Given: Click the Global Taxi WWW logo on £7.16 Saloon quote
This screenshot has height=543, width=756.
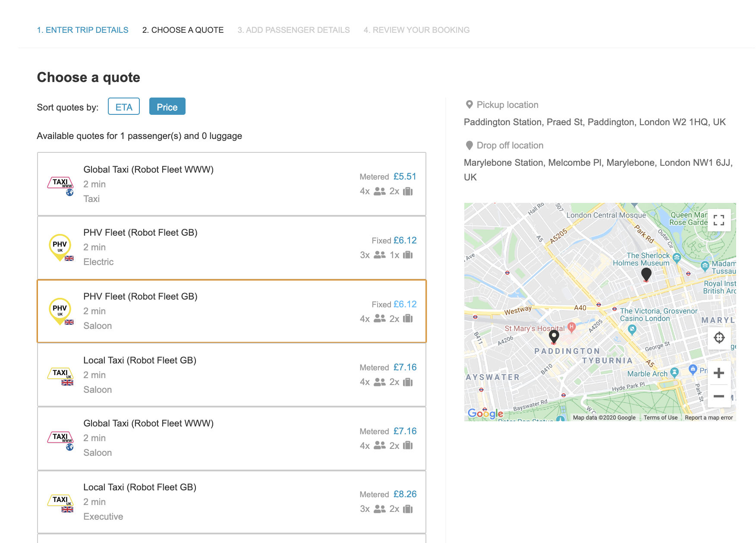Looking at the screenshot, I should tap(60, 440).
